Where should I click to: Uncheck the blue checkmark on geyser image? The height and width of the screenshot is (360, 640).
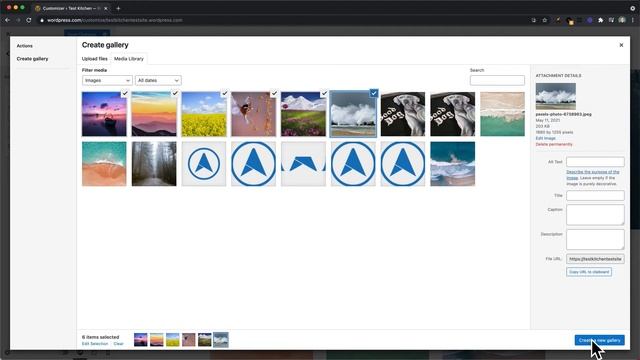click(x=374, y=93)
